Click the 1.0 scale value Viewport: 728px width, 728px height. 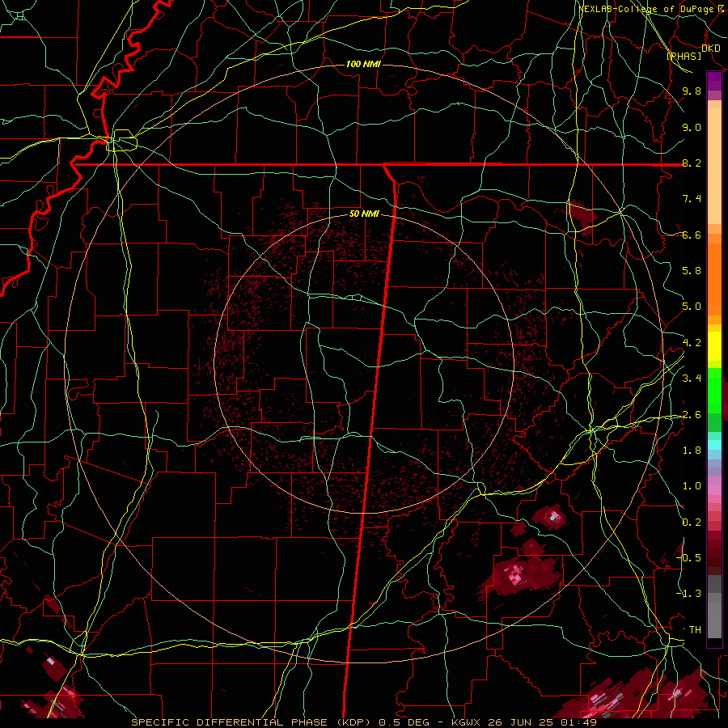[692, 486]
